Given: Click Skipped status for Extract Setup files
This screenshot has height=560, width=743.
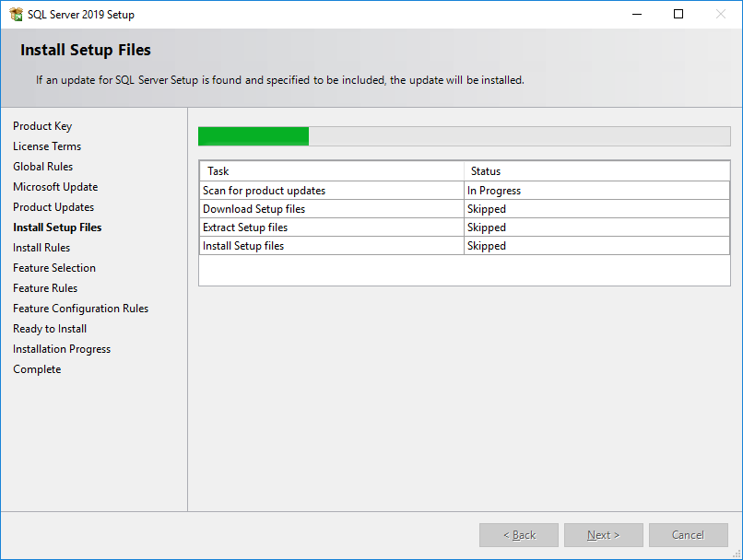Looking at the screenshot, I should pos(596,227).
